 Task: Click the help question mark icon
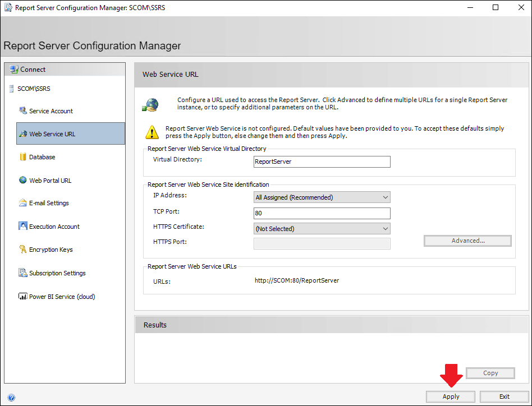coord(11,398)
